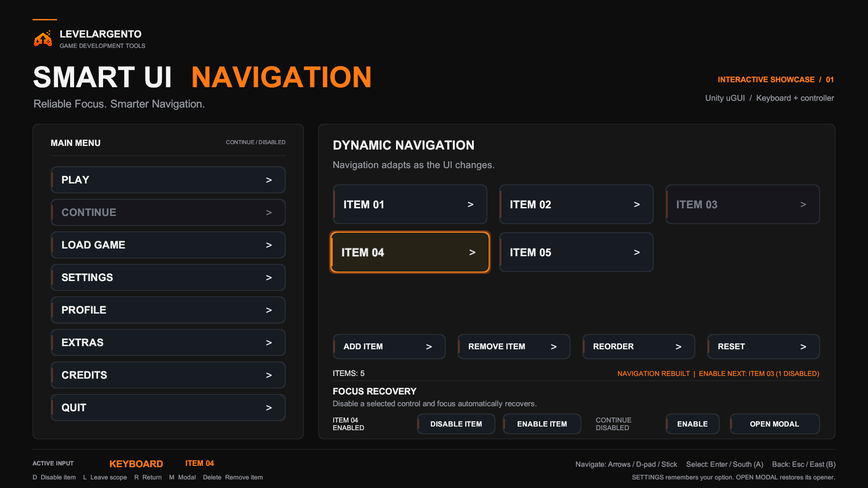
Task: Click the 'L Leave scope' shortcut hint
Action: 105,477
